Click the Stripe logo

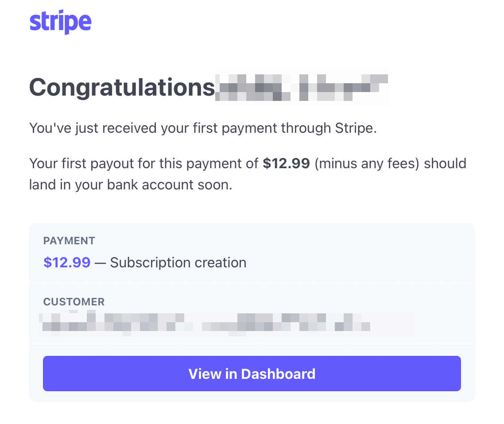pyautogui.click(x=60, y=22)
